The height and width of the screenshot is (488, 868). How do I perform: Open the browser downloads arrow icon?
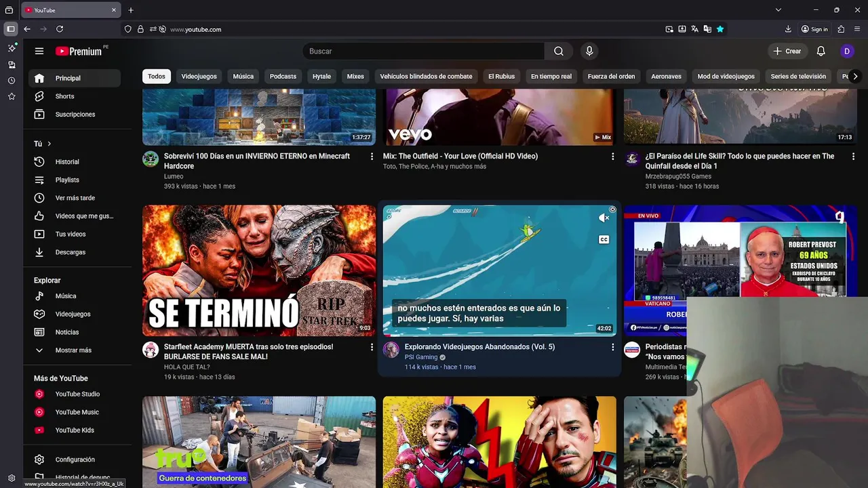tap(788, 29)
